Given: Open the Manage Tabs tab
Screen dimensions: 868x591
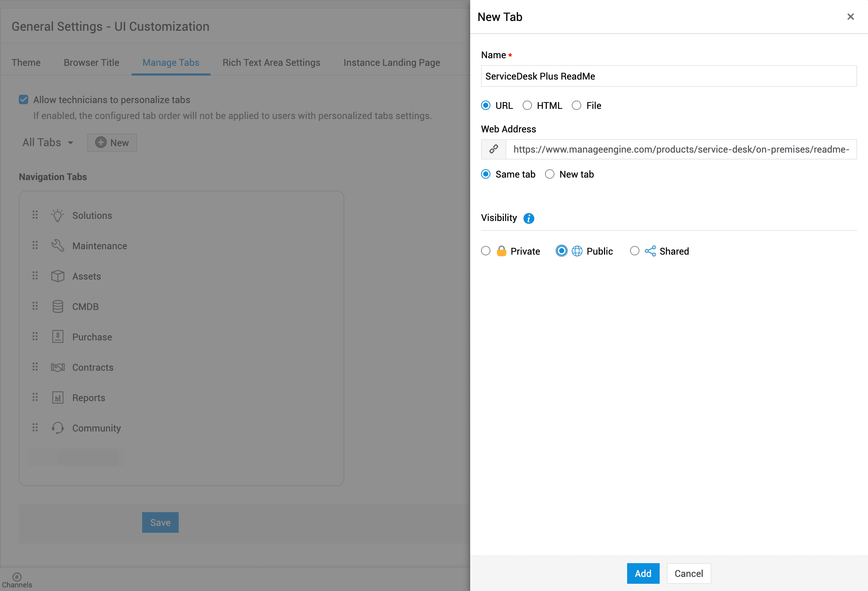Looking at the screenshot, I should [171, 62].
